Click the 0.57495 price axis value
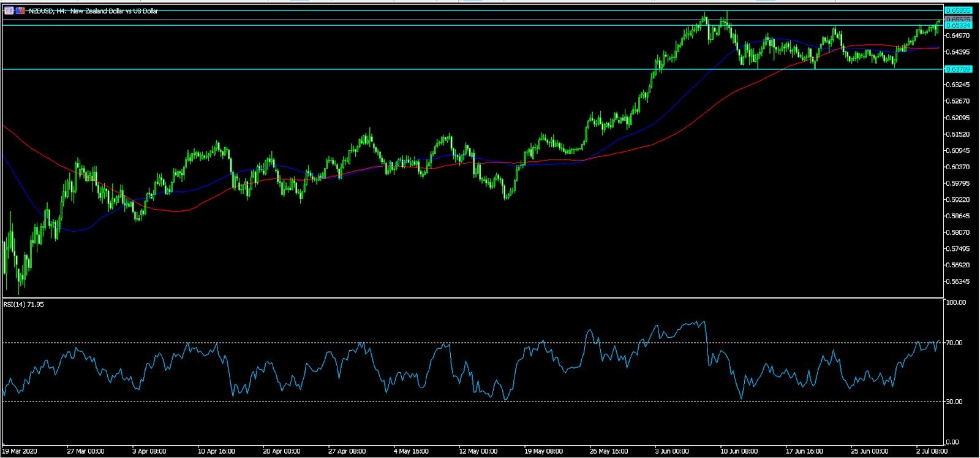Screen dimensions: 980x458 pos(957,249)
